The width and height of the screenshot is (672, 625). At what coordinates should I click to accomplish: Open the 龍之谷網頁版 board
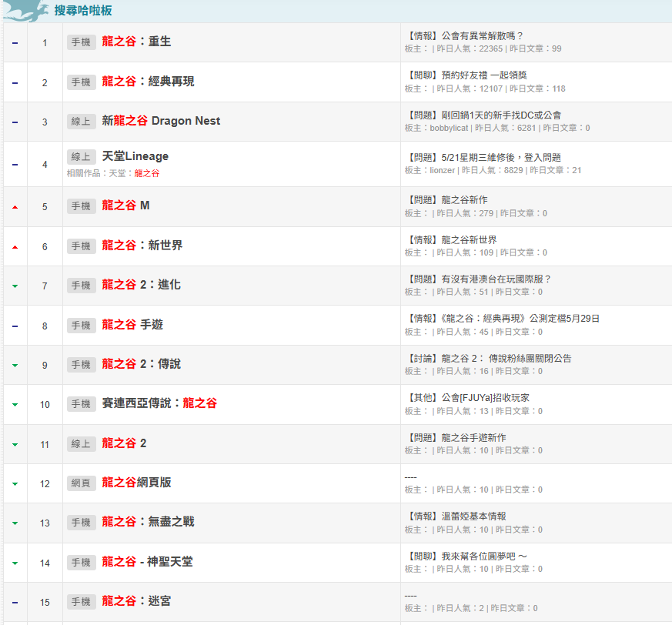pos(136,483)
